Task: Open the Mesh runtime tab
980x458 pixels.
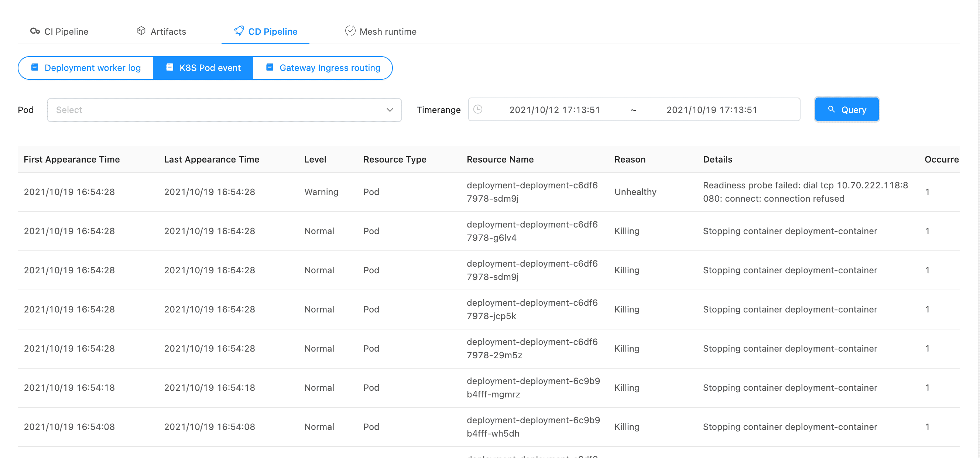Action: pyautogui.click(x=381, y=31)
